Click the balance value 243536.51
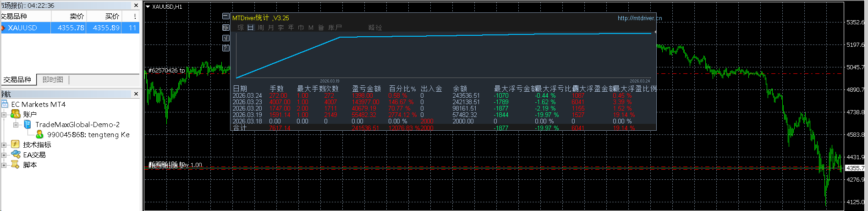Viewport: 868px width, 211px height. [x=466, y=95]
